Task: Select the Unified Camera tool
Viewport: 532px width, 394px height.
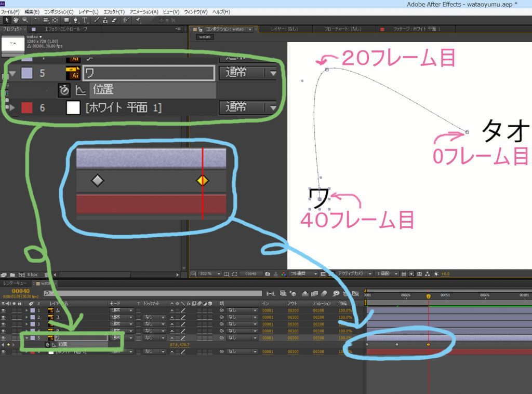Action: [x=46, y=20]
